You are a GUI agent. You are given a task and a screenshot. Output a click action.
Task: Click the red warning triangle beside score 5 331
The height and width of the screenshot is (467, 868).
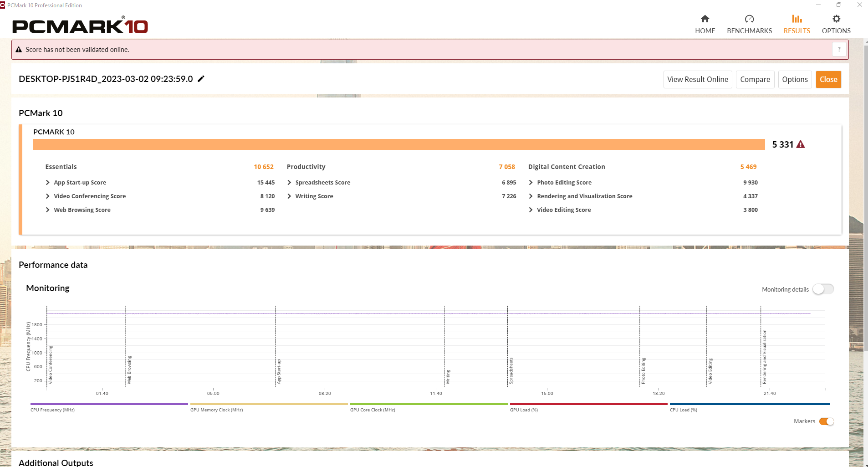pyautogui.click(x=801, y=144)
